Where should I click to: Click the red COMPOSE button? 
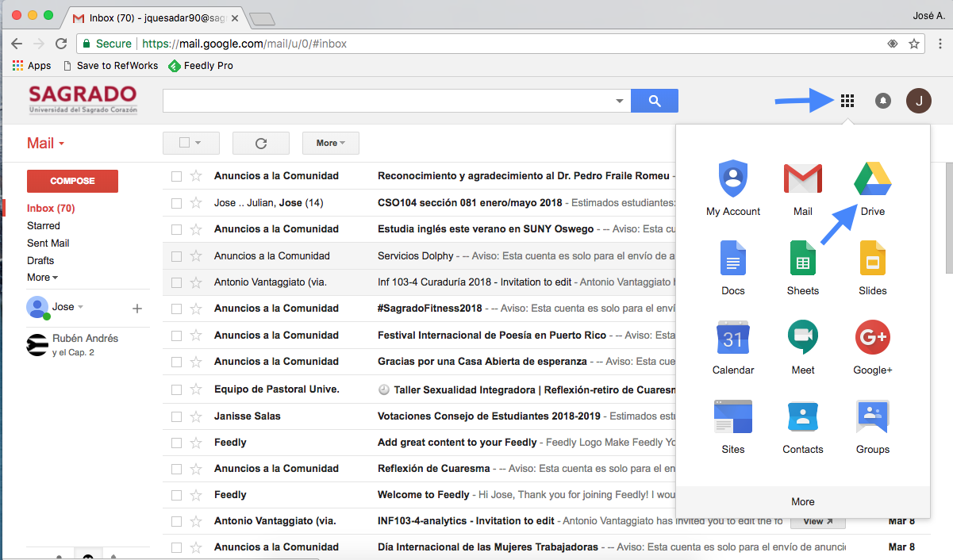coord(72,181)
